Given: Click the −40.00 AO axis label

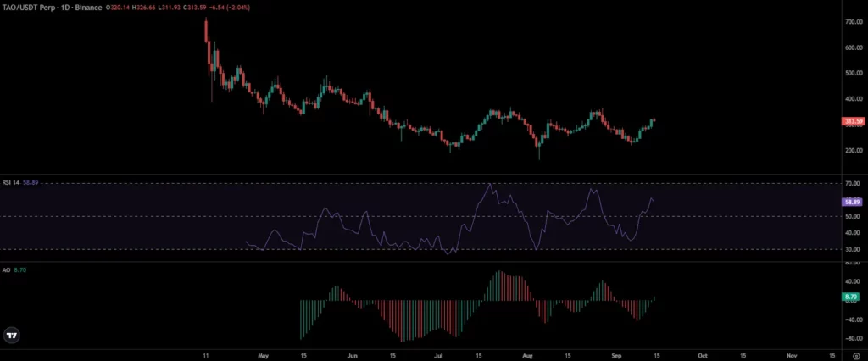Looking at the screenshot, I should (853, 319).
